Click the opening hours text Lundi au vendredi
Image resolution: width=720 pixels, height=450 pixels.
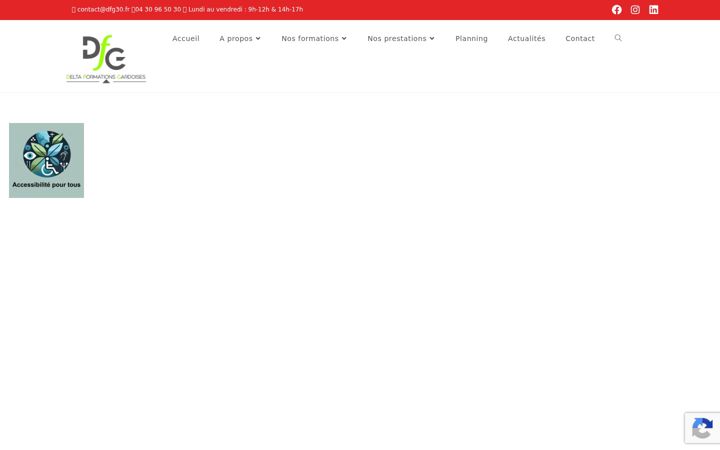pos(246,9)
